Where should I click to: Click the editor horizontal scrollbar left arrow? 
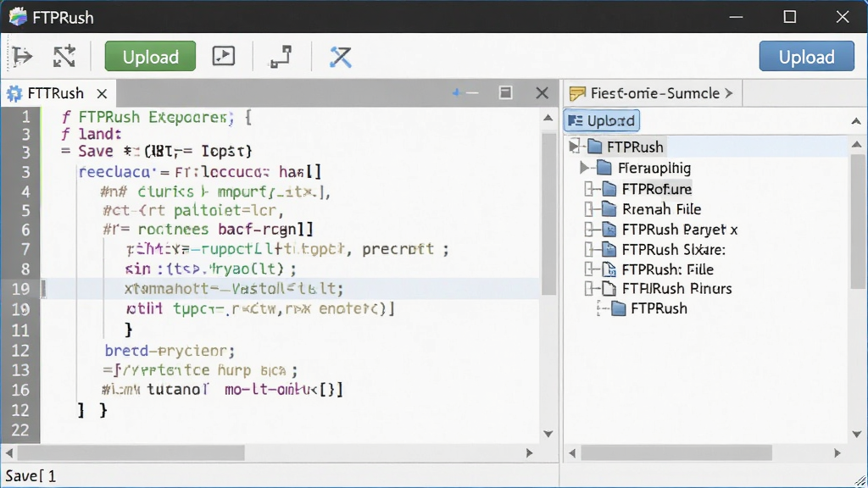click(x=9, y=453)
